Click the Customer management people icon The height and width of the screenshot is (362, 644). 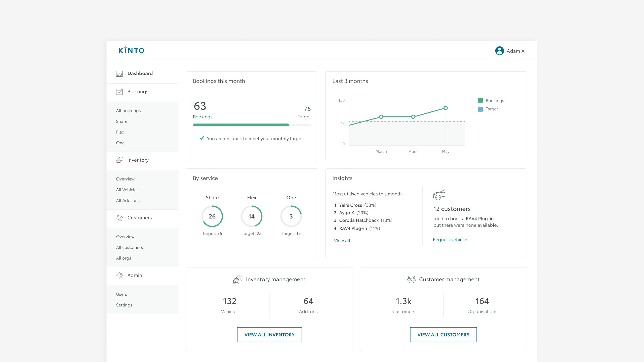tap(411, 280)
